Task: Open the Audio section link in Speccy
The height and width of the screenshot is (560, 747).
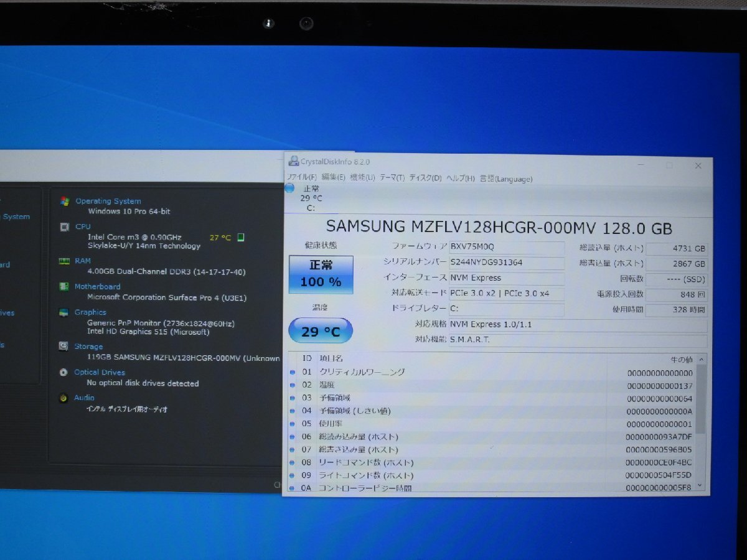Action: [85, 398]
